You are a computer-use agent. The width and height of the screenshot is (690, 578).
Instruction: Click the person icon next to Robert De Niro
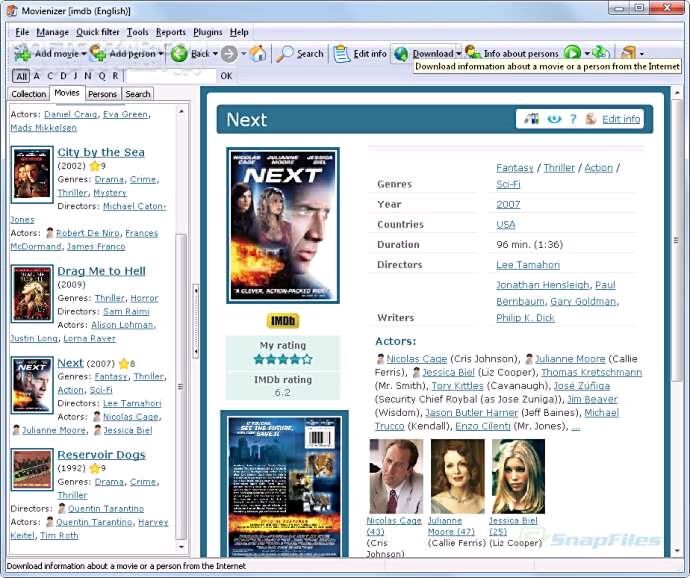[x=50, y=232]
